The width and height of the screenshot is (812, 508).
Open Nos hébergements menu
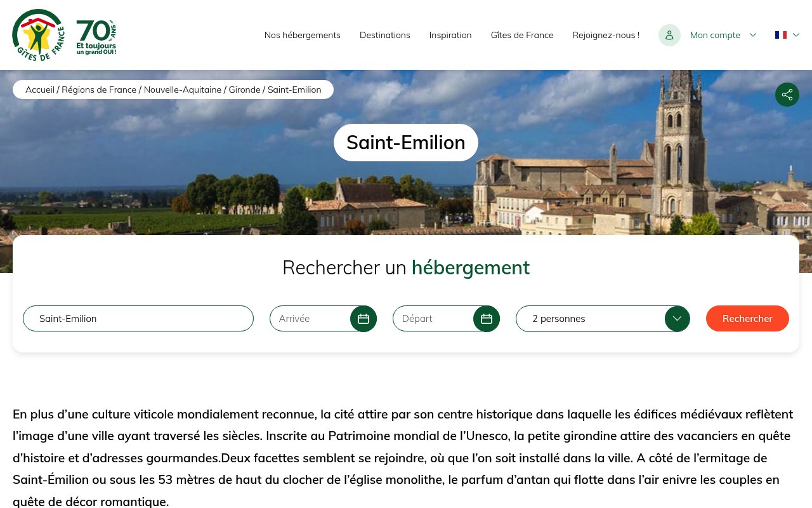click(303, 35)
